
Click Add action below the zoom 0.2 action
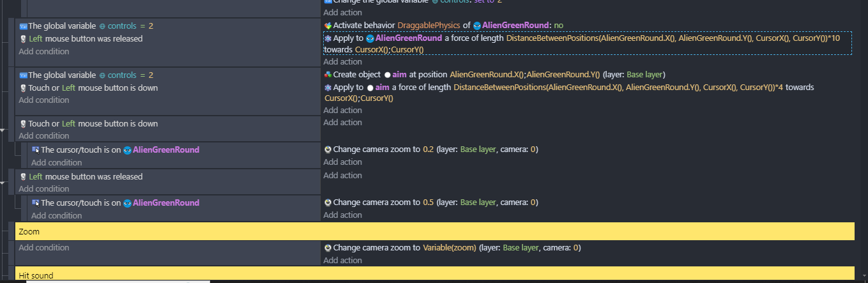point(342,162)
